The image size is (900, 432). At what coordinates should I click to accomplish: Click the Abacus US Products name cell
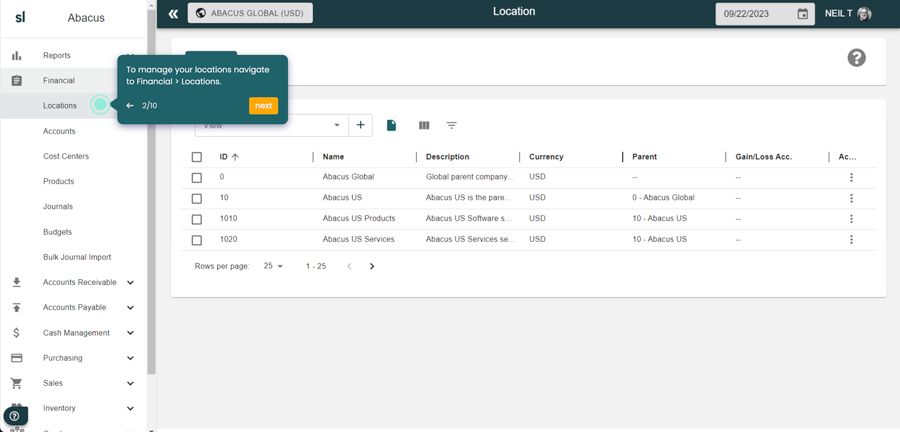pos(359,219)
